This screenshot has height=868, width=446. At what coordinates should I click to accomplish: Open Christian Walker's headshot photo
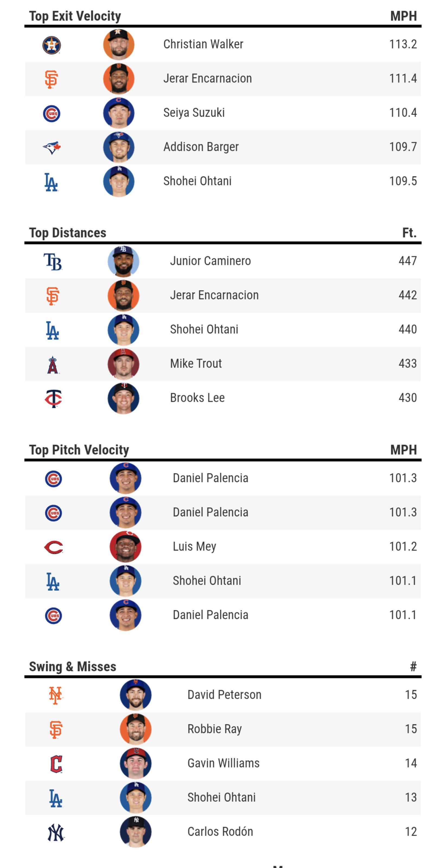pyautogui.click(x=119, y=45)
